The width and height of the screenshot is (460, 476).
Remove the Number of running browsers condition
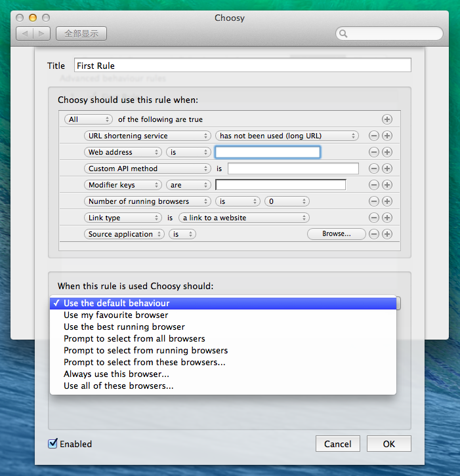pyautogui.click(x=374, y=201)
